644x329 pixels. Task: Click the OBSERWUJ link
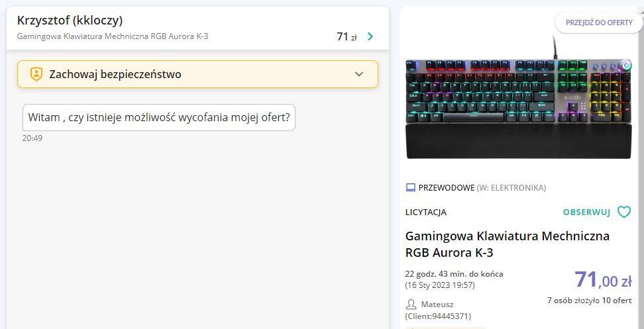pos(586,212)
